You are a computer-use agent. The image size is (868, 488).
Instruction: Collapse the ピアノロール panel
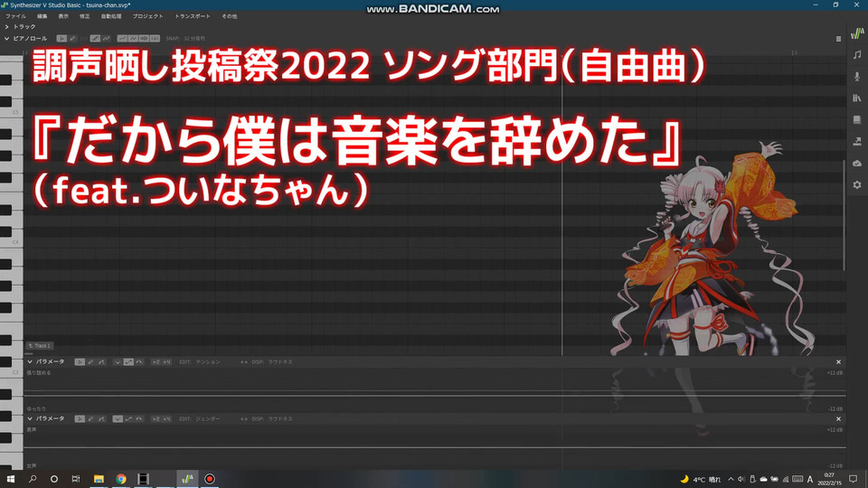pos(6,39)
